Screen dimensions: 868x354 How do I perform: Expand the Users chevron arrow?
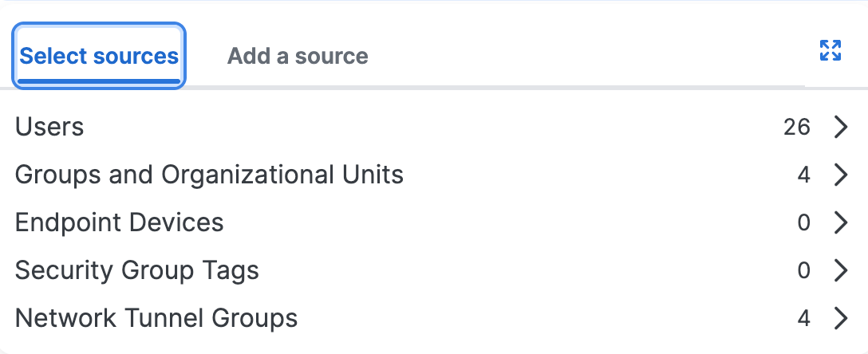(840, 127)
